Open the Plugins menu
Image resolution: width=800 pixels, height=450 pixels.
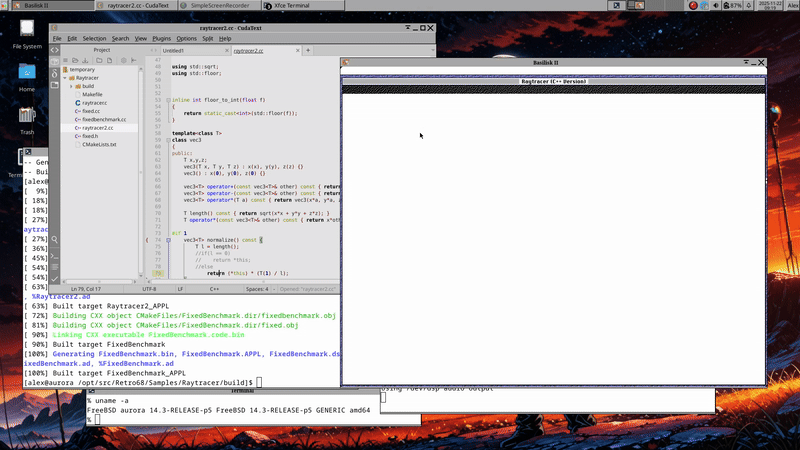click(161, 38)
